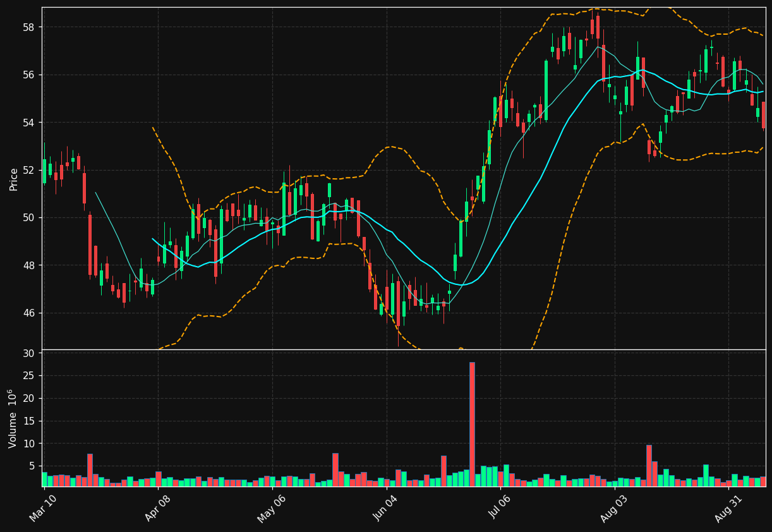Pick the Aug 31 date label
The image size is (772, 532).
coord(728,509)
